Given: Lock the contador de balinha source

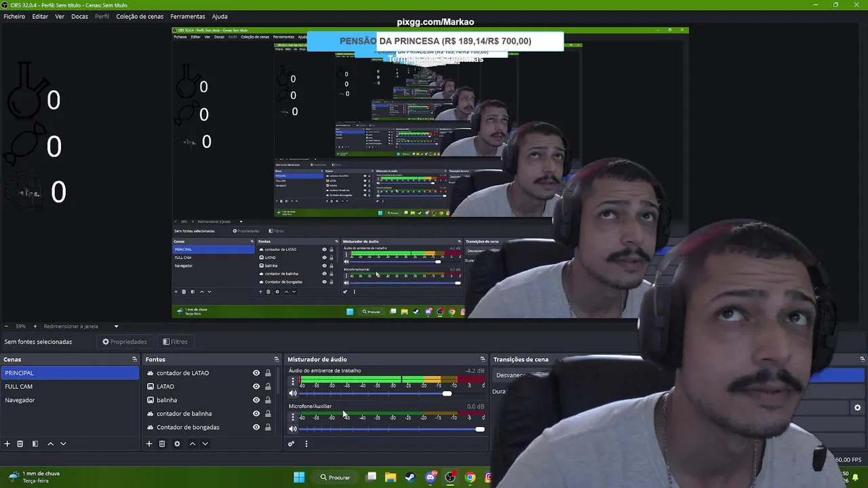Looking at the screenshot, I should pyautogui.click(x=268, y=413).
